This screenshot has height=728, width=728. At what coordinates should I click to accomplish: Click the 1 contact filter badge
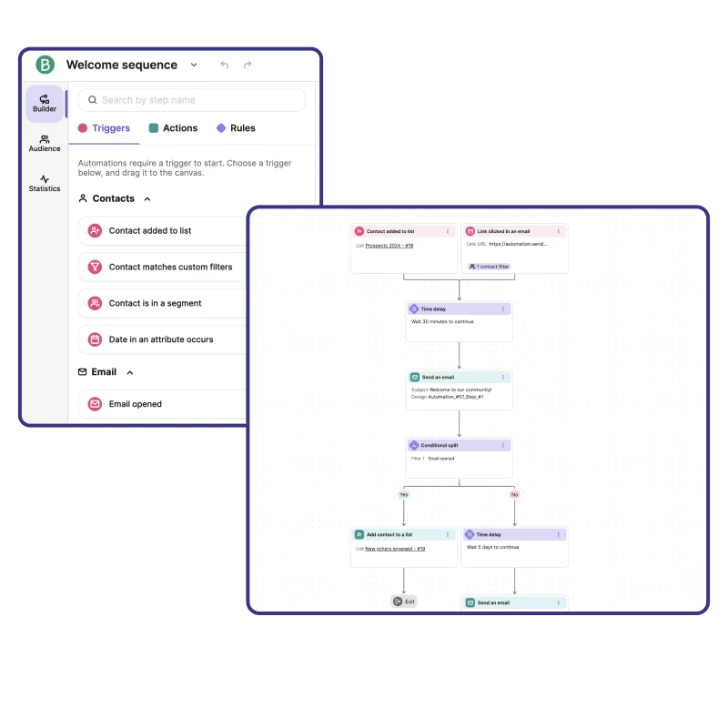pyautogui.click(x=489, y=266)
